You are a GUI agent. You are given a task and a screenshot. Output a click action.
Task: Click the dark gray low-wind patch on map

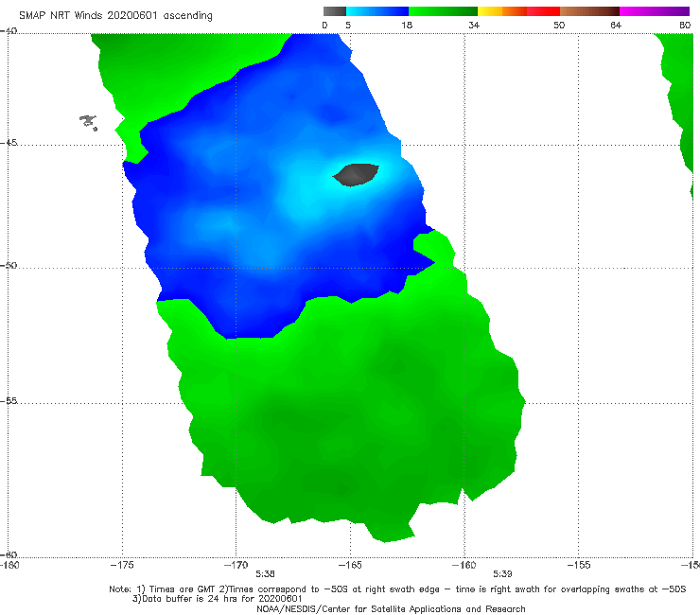(356, 175)
